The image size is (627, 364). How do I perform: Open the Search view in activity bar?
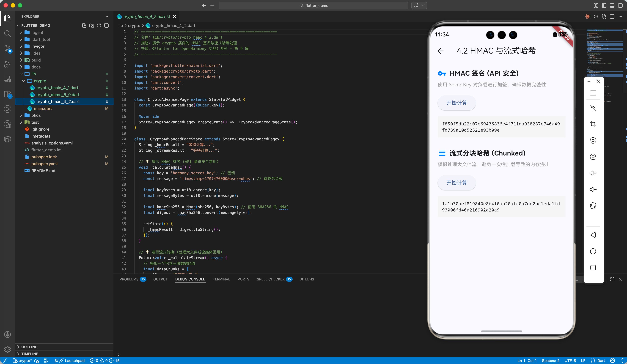click(8, 33)
